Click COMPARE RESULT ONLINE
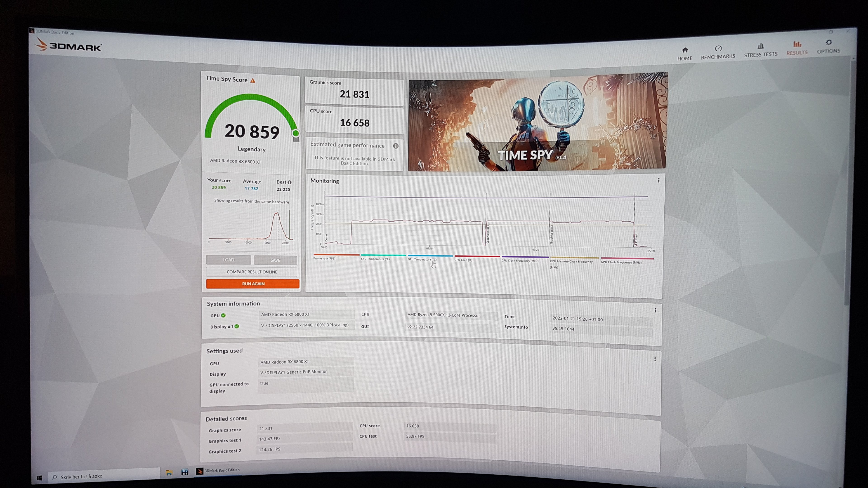Viewport: 868px width, 488px height. point(252,272)
